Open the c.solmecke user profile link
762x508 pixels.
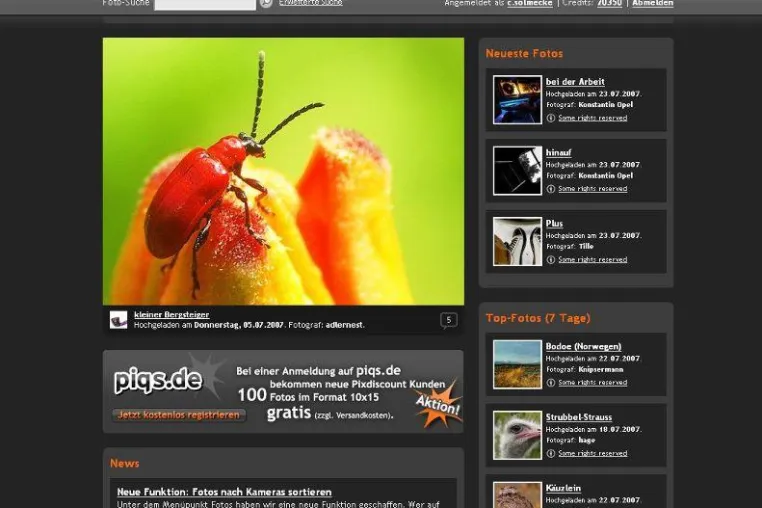530,3
